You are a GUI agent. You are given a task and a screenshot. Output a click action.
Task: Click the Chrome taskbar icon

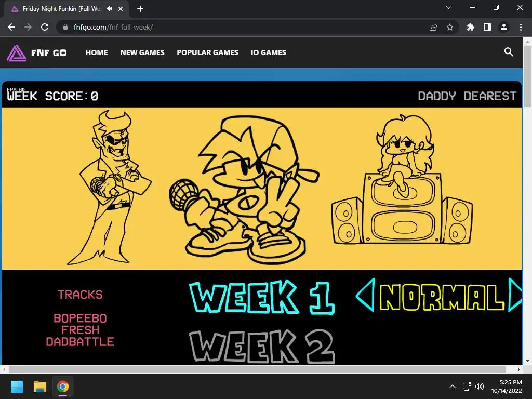click(62, 387)
